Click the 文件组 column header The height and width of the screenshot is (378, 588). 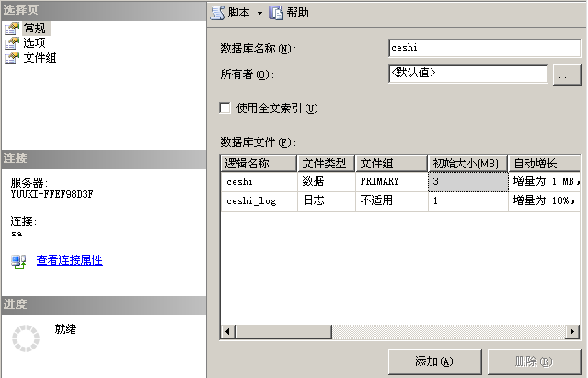point(391,164)
